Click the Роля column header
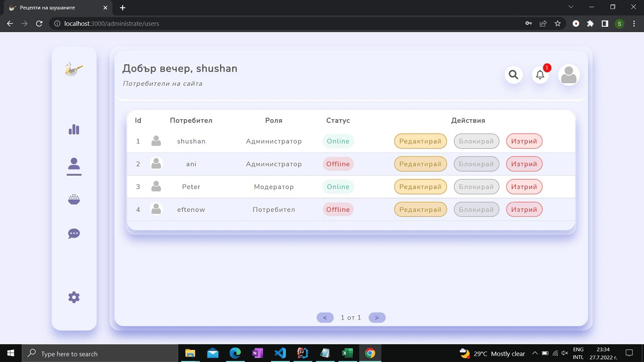Screen dimensions: 644x362 (274, 121)
